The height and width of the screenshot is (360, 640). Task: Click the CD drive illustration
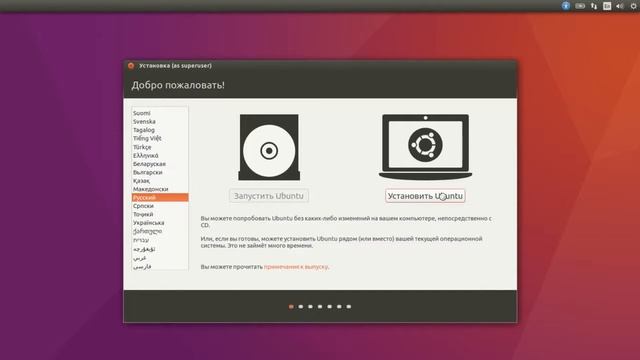(269, 147)
